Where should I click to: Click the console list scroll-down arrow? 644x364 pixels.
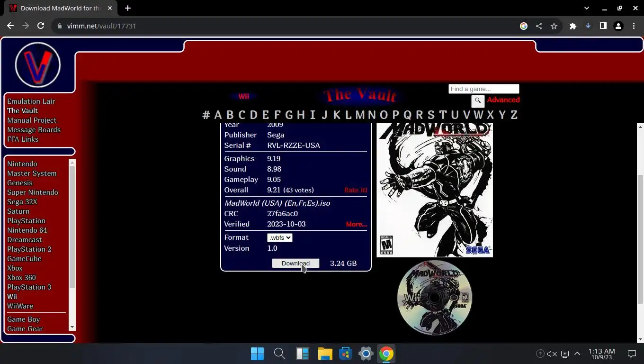point(72,327)
